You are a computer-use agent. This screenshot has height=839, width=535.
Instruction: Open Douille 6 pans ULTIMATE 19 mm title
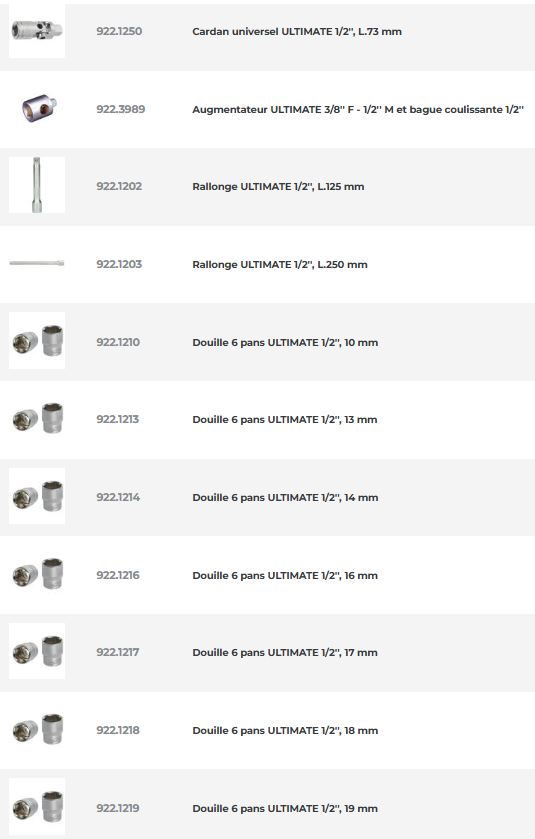(x=285, y=808)
